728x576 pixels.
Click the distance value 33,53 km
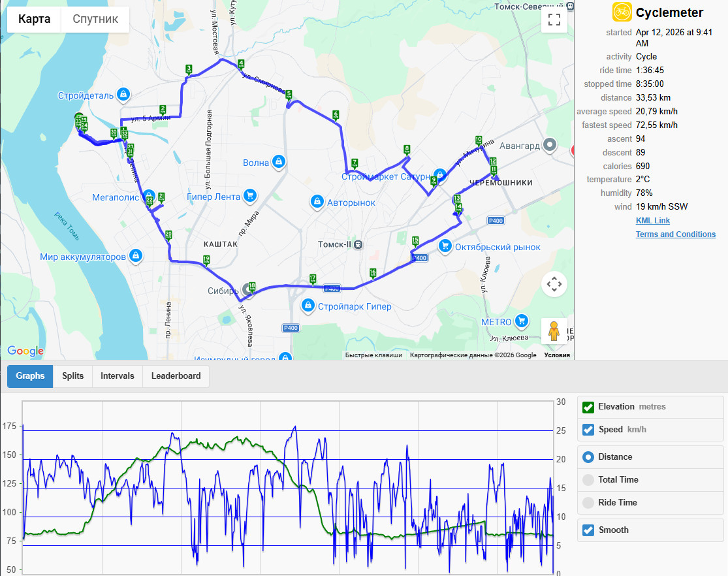tap(653, 97)
